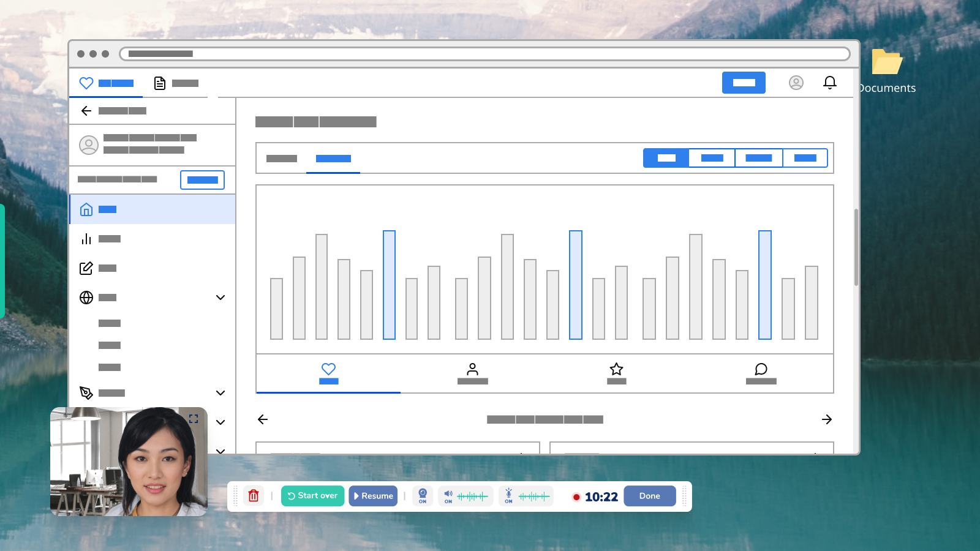
Task: Collapse the globe section chevron
Action: (x=221, y=298)
